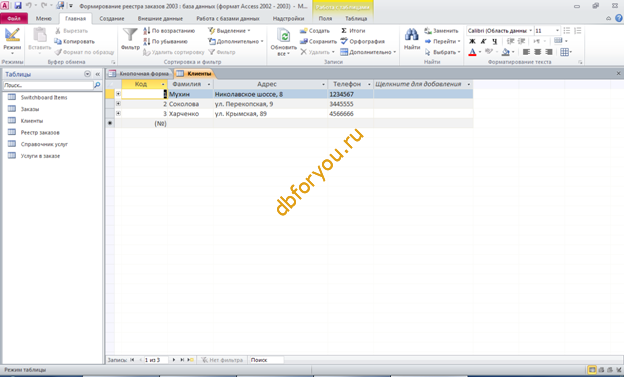Screen dimensions: 624x377
Task: Click the Copy (Копировать) button
Action: tap(74, 41)
